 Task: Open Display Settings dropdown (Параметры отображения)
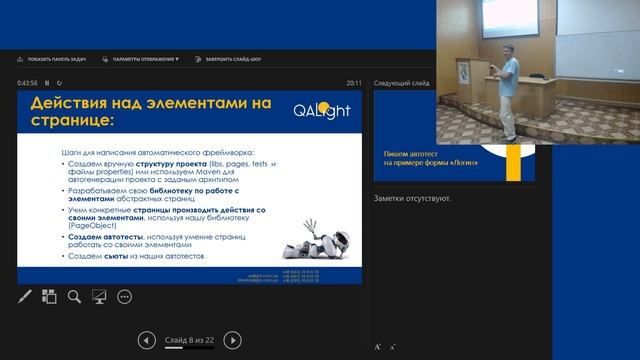[x=140, y=60]
